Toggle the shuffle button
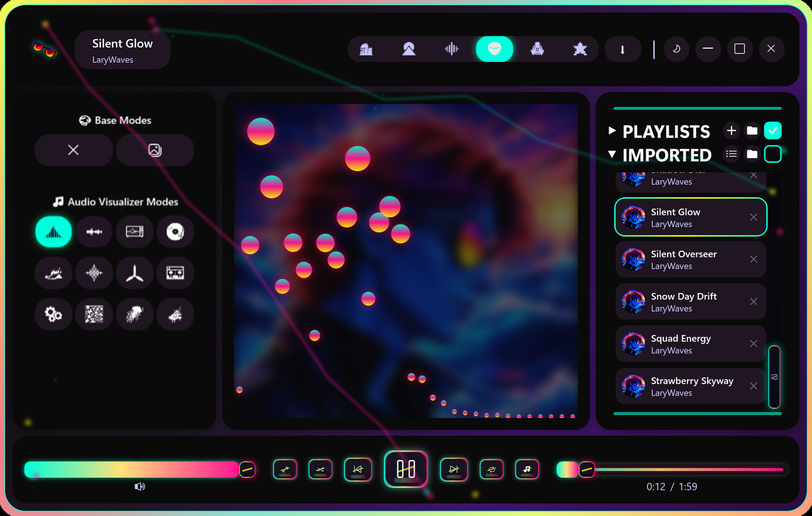The image size is (812, 516). point(320,469)
